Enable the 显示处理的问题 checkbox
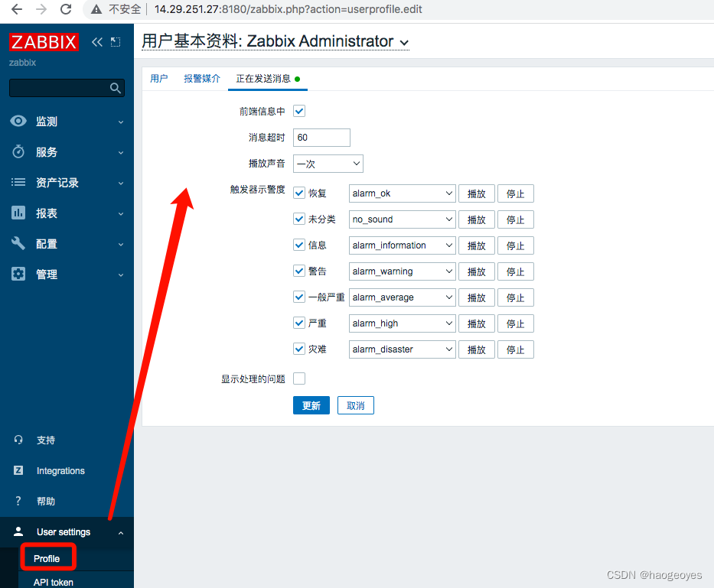Screen dimensions: 714x588 (299, 378)
